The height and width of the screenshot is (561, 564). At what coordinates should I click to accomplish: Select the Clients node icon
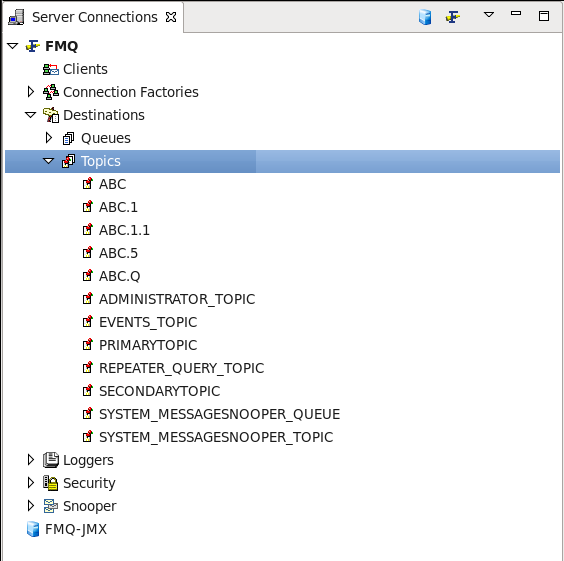(x=51, y=69)
